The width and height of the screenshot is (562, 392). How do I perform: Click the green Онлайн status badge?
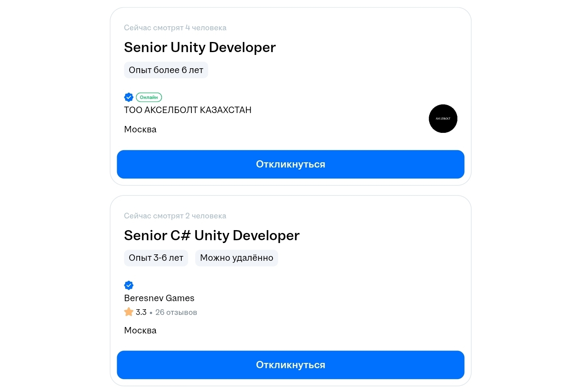coord(149,97)
